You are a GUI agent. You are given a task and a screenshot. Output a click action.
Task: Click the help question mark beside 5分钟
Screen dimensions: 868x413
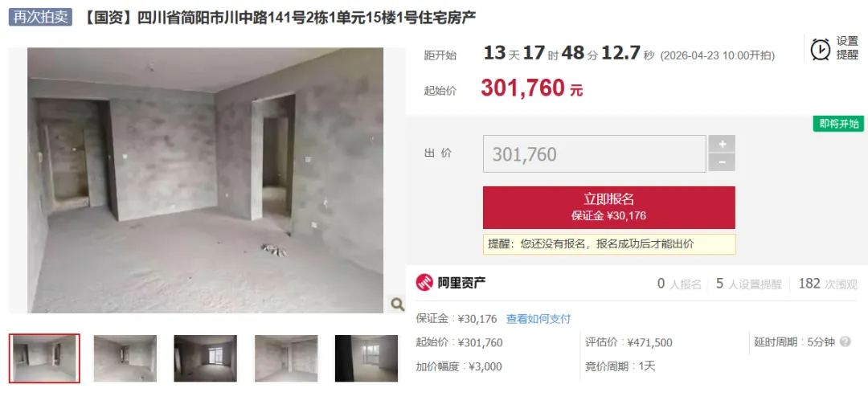(845, 341)
